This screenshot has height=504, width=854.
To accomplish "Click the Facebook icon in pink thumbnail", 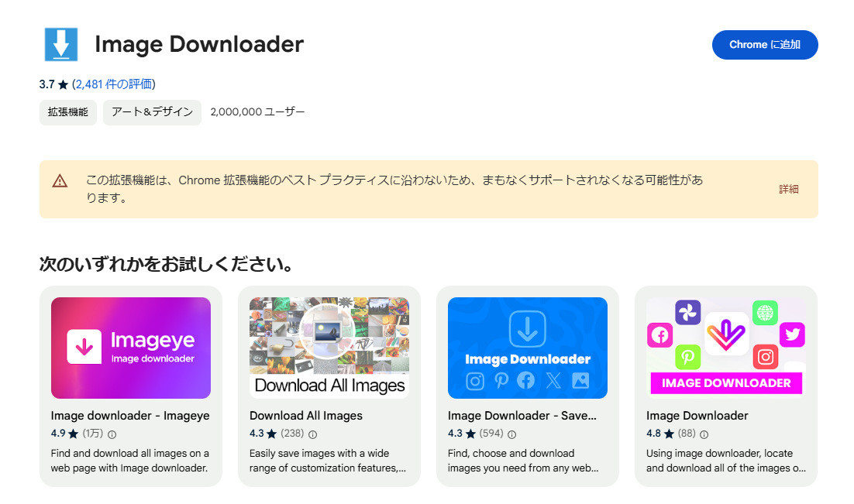I will point(659,334).
